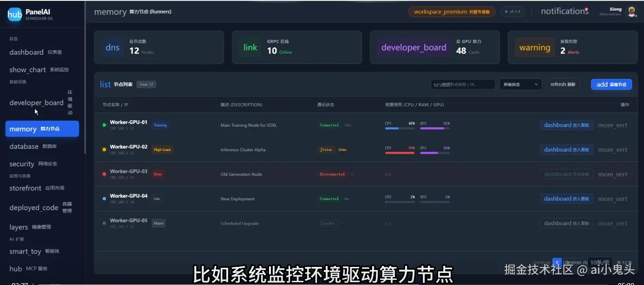Screen dimensions: 644x285
Task: Click the warning system alerts icon
Action: (535, 47)
